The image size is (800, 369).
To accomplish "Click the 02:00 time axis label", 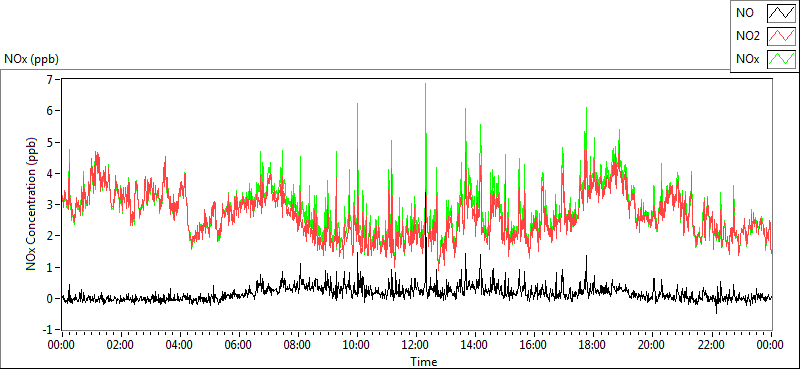I will (x=120, y=345).
